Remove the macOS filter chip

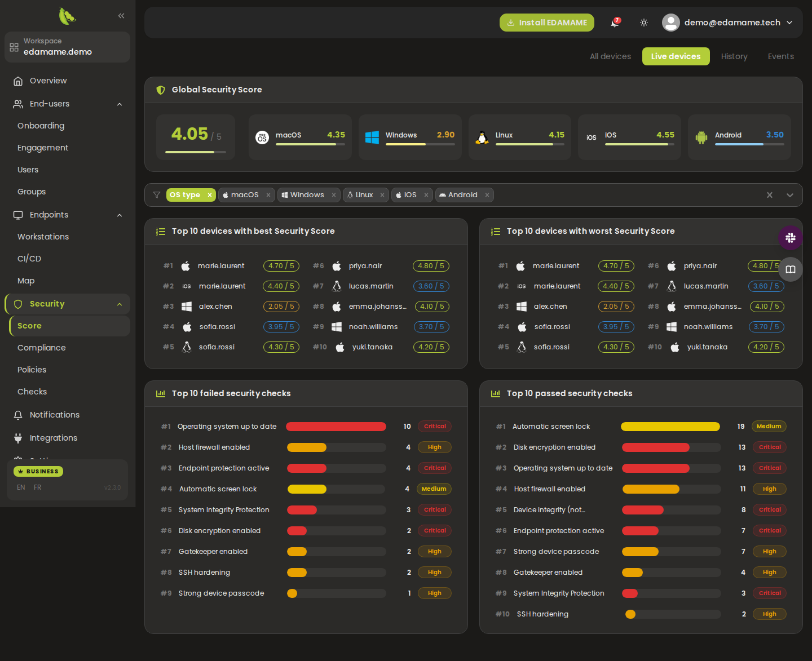coord(268,195)
